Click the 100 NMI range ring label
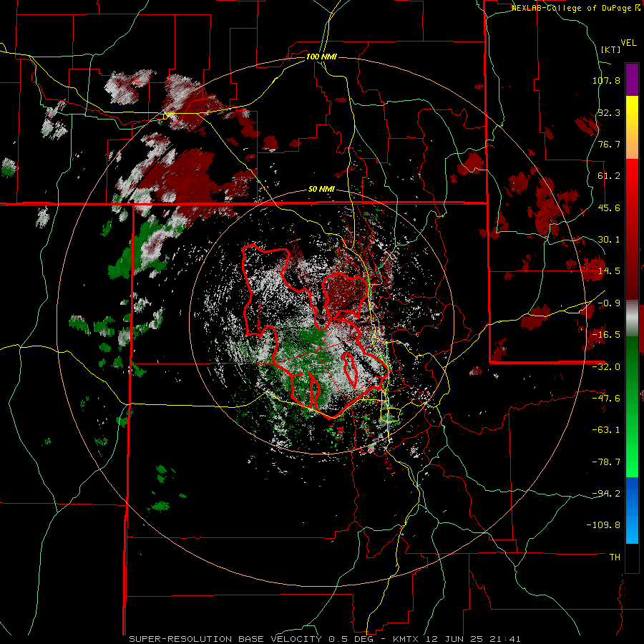The height and width of the screenshot is (644, 644). pos(321,57)
